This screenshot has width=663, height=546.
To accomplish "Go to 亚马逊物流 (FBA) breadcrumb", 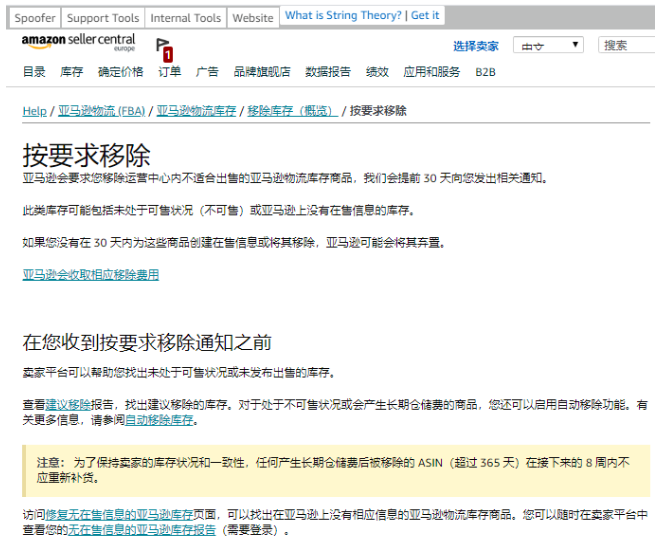I will click(101, 111).
